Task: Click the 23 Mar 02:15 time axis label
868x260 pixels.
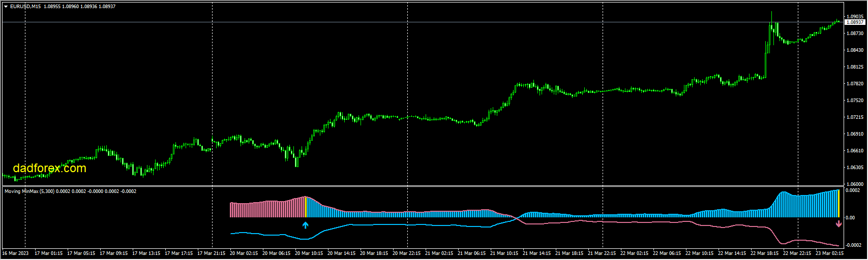Action: (x=830, y=253)
